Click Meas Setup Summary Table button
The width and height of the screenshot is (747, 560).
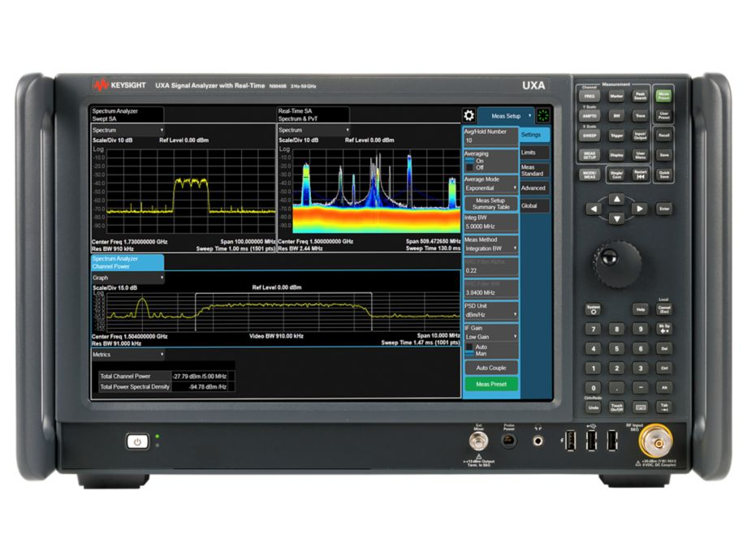[x=490, y=204]
